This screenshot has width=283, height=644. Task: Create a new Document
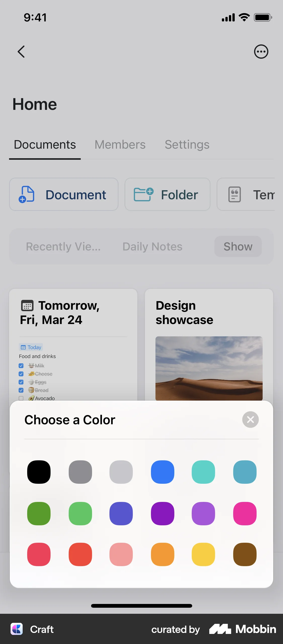63,194
